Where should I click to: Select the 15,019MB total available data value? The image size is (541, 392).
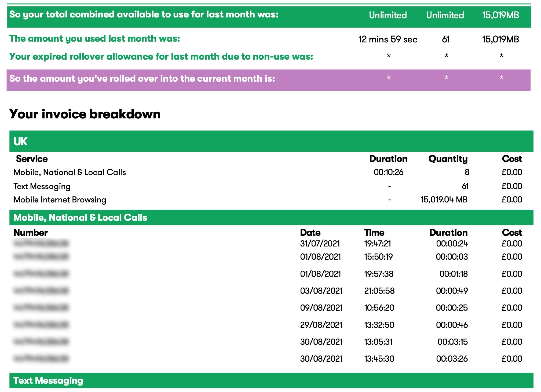[500, 15]
